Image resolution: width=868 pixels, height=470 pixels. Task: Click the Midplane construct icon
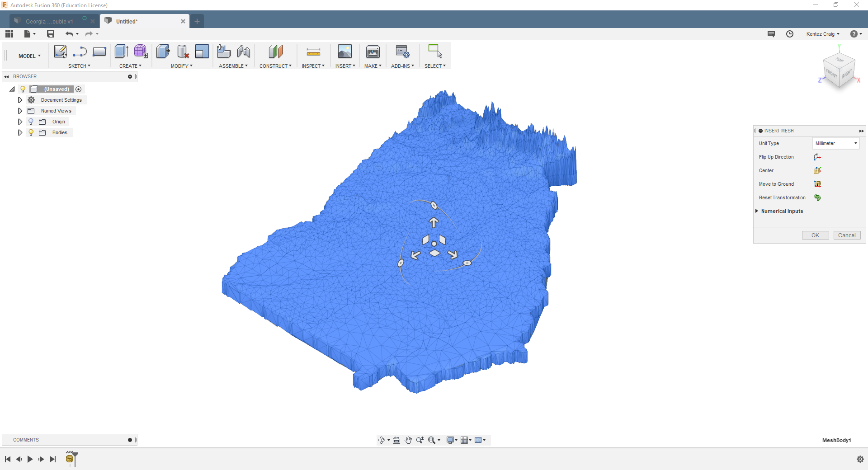tap(275, 52)
